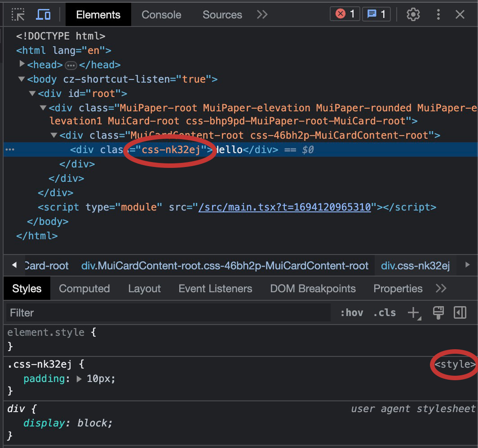Collapse the body element node
Image resolution: width=478 pixels, height=448 pixels.
click(x=22, y=79)
